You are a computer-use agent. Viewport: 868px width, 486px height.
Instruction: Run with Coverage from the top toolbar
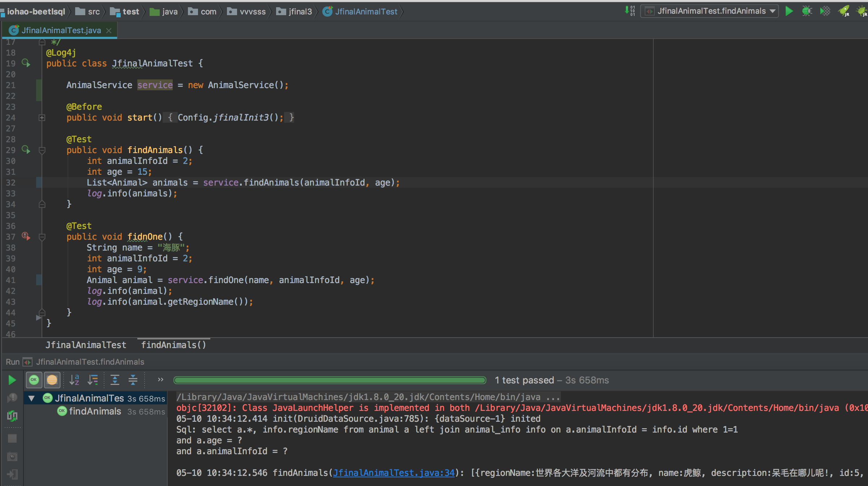(825, 11)
